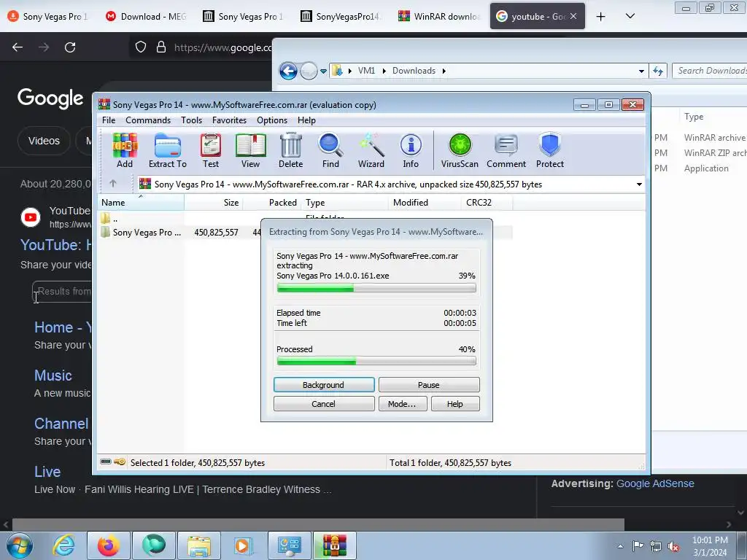Expand the Downloads breadcrumb arrow
Viewport: 747px width, 560px height.
pos(444,71)
